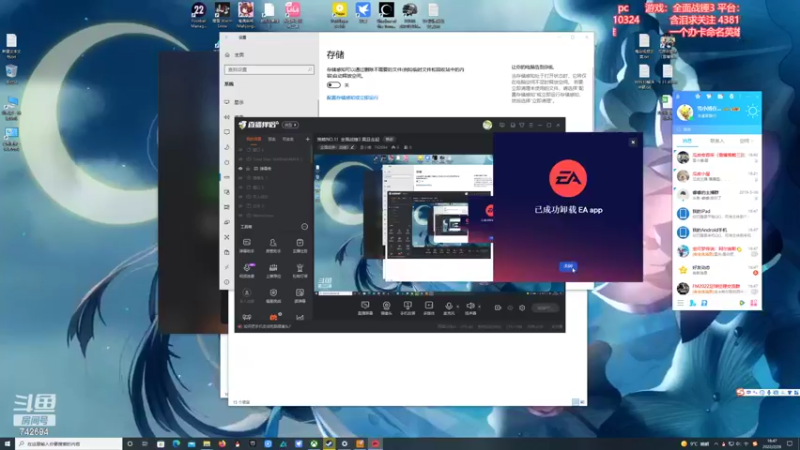The height and width of the screenshot is (450, 800).
Task: Toggle lock on the highlighted screen-capture source
Action: [248, 168]
